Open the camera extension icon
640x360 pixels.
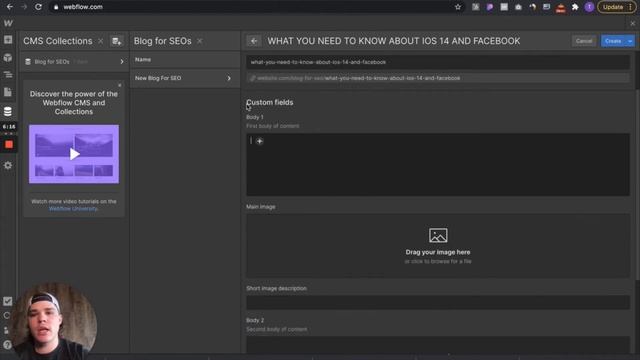click(518, 7)
